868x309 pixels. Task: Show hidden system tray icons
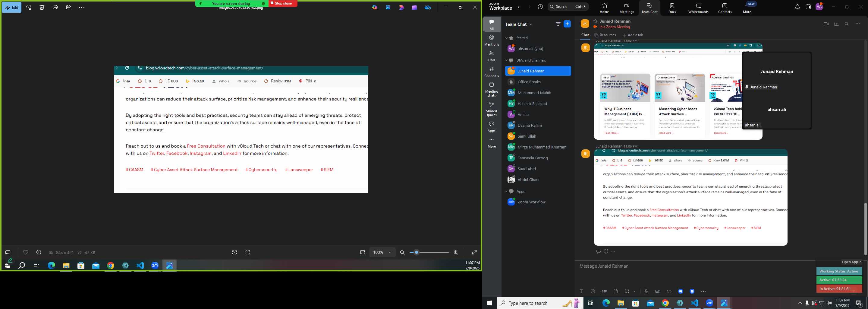[800, 303]
